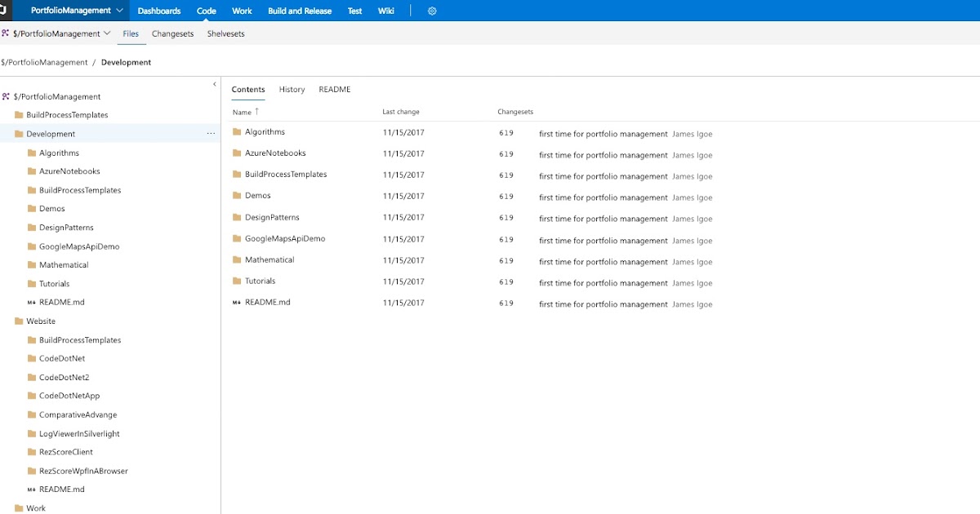The image size is (980, 514).
Task: Open changeset 619 for Algorithms
Action: 506,131
